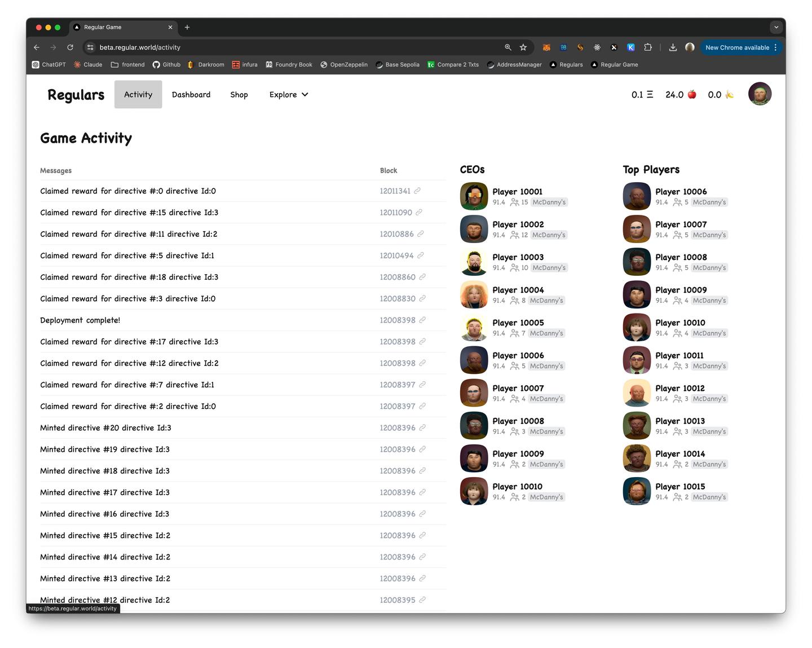
Task: Open the Foundry Book bookmark
Action: coord(289,64)
